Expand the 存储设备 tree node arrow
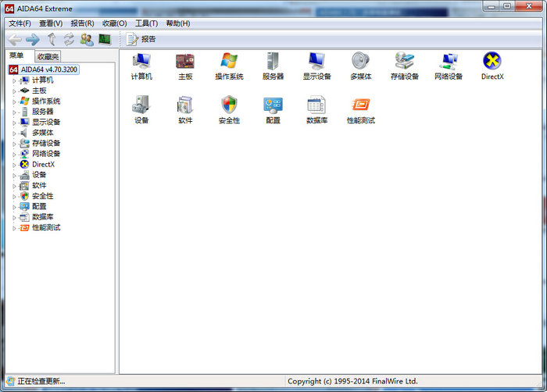The width and height of the screenshot is (547, 392). [x=14, y=144]
